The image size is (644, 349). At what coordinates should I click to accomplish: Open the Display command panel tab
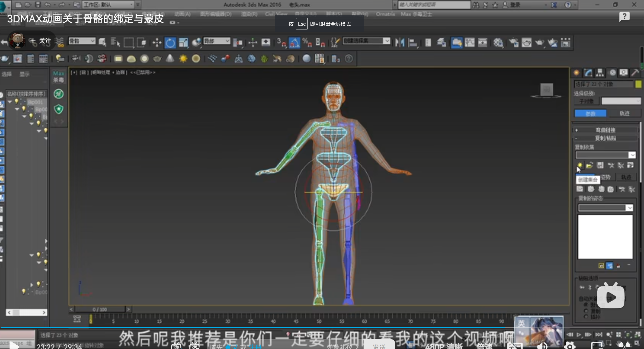pos(624,73)
